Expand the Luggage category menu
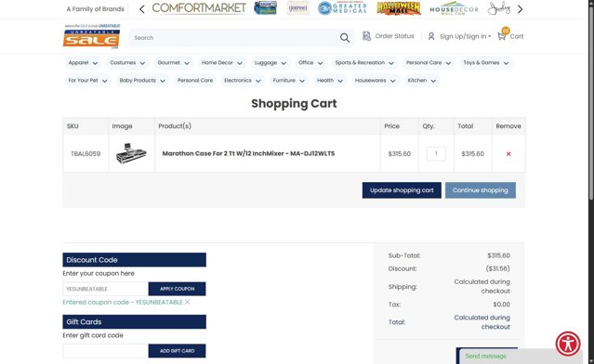594x364 pixels. 271,63
